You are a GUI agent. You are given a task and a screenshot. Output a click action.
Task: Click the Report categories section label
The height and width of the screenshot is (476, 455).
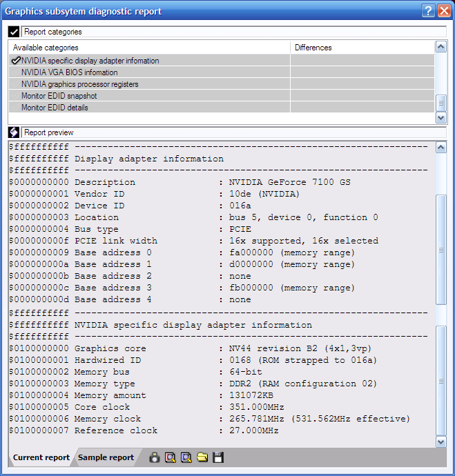(53, 32)
